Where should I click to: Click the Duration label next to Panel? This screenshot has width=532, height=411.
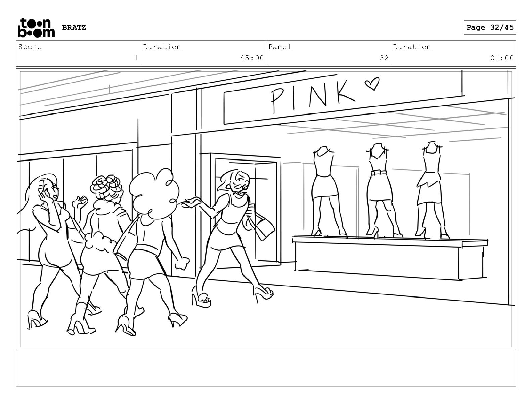point(412,47)
